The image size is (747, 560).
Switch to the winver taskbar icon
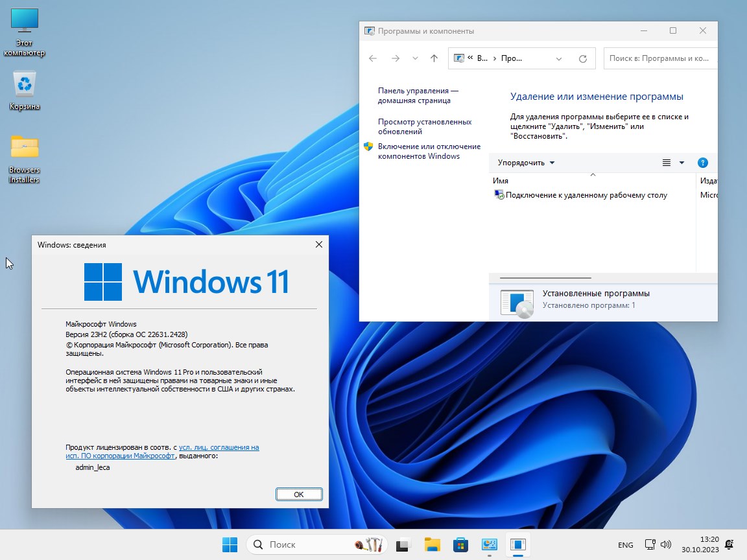point(518,544)
